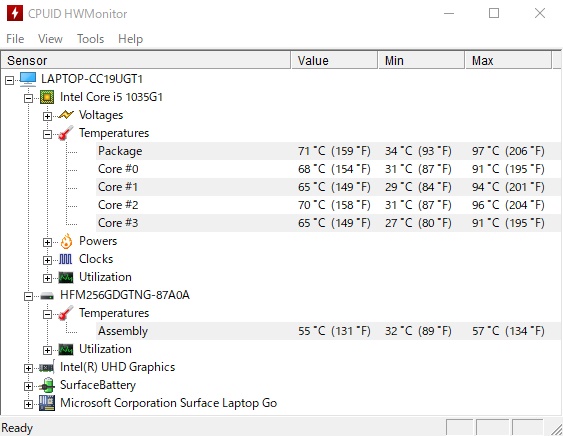This screenshot has height=436, width=563.
Task: Expand the Voltages node
Action: (47, 116)
